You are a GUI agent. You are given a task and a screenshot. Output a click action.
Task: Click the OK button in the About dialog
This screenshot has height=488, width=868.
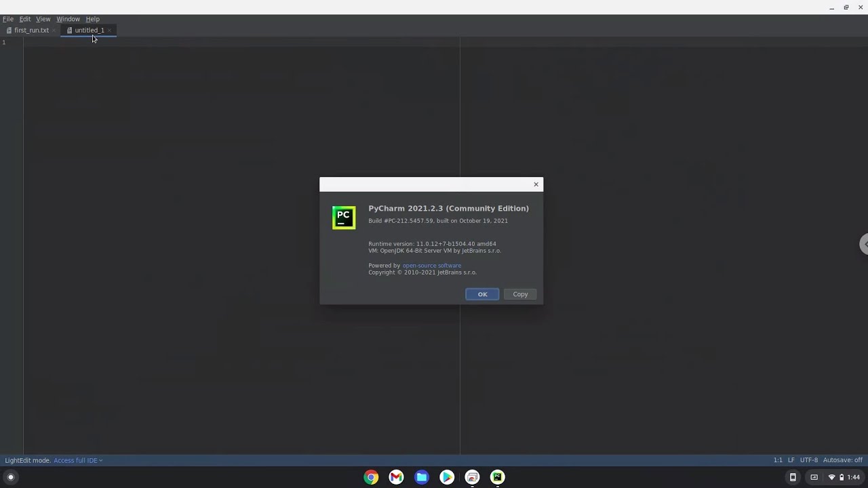coord(482,294)
